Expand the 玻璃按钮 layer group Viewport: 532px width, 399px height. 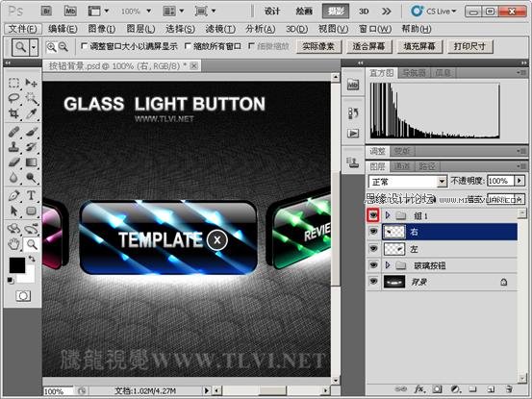[388, 265]
